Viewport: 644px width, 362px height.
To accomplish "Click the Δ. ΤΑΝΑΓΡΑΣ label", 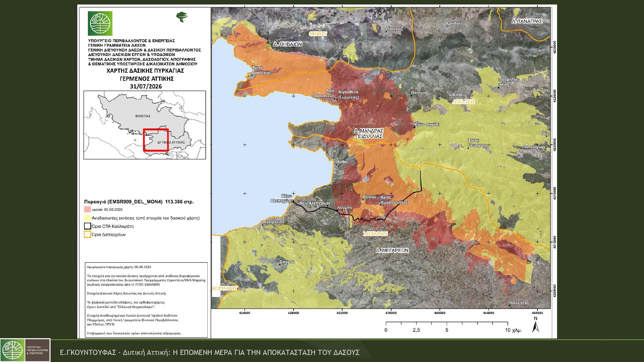I will pos(527,21).
